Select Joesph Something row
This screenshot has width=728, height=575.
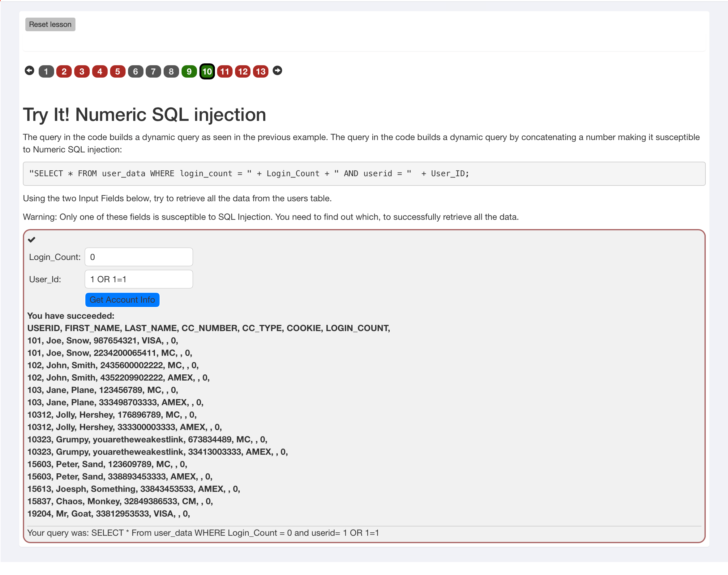(x=134, y=489)
